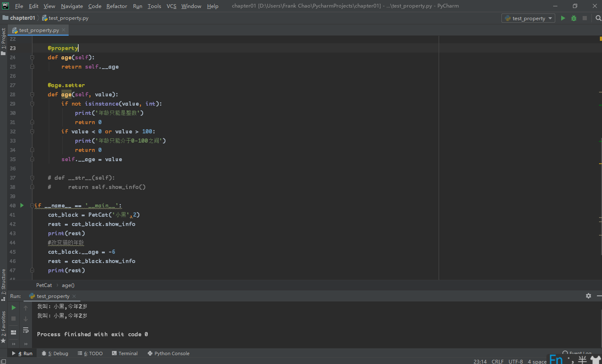Toggle the 1: Project side panel
The height and width of the screenshot is (364, 602).
pyautogui.click(x=3, y=41)
